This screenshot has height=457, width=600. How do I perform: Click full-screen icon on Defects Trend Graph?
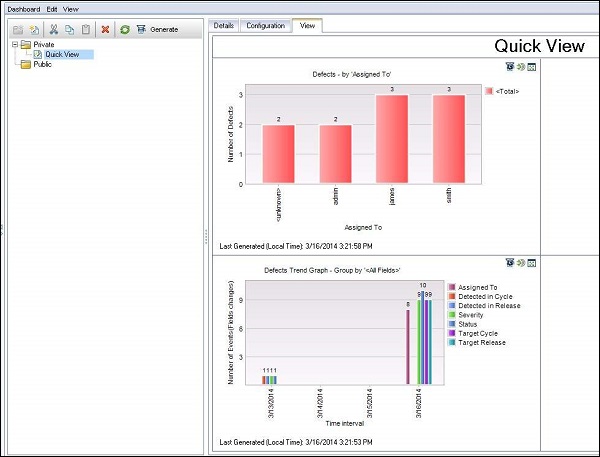533,263
